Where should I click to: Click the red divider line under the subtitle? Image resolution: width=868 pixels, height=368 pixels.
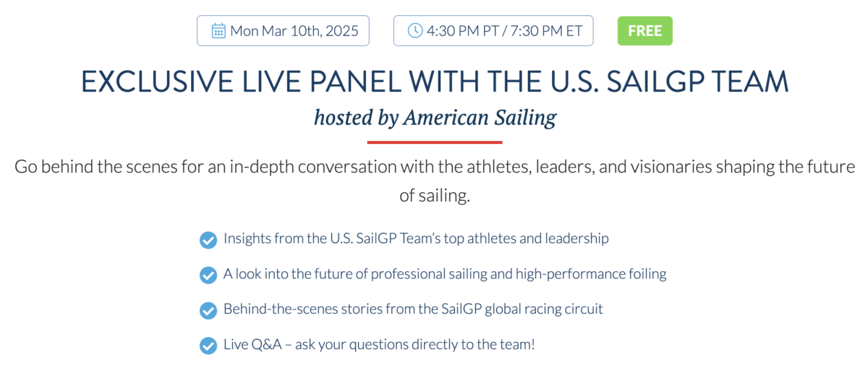point(434,142)
